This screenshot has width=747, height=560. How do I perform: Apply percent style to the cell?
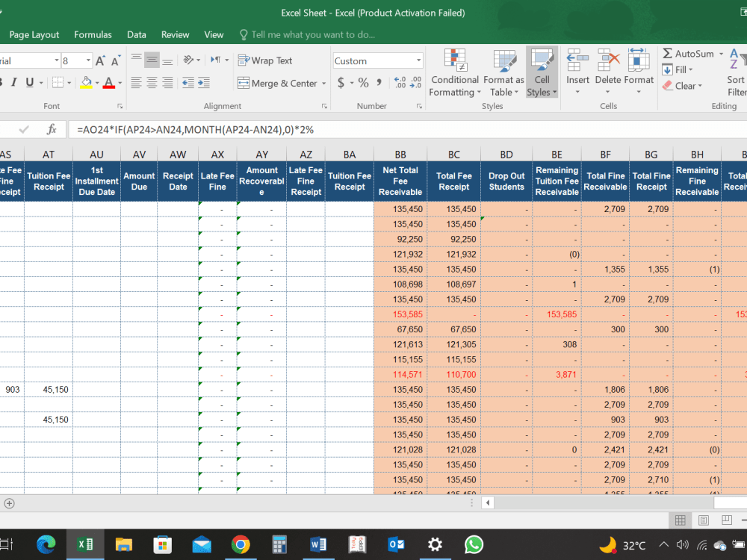[363, 83]
